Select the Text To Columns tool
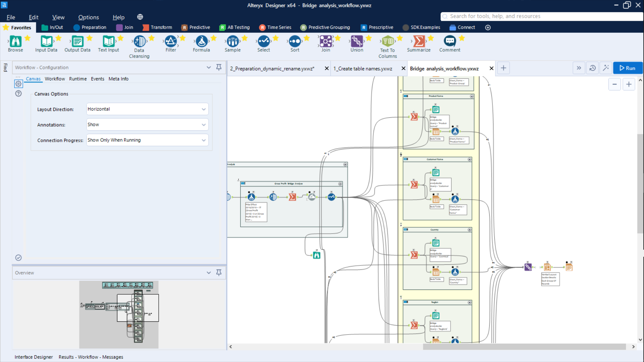This screenshot has width=644, height=362. point(388,41)
